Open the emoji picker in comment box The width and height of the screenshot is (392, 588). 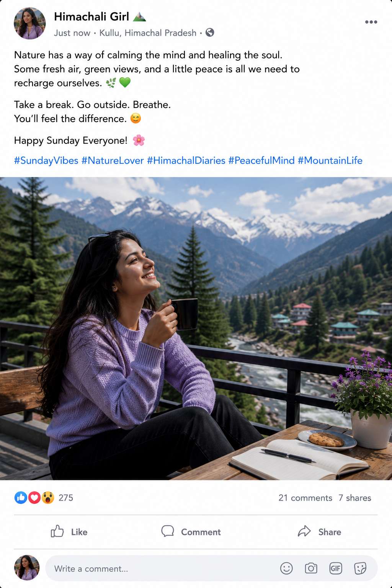point(286,568)
